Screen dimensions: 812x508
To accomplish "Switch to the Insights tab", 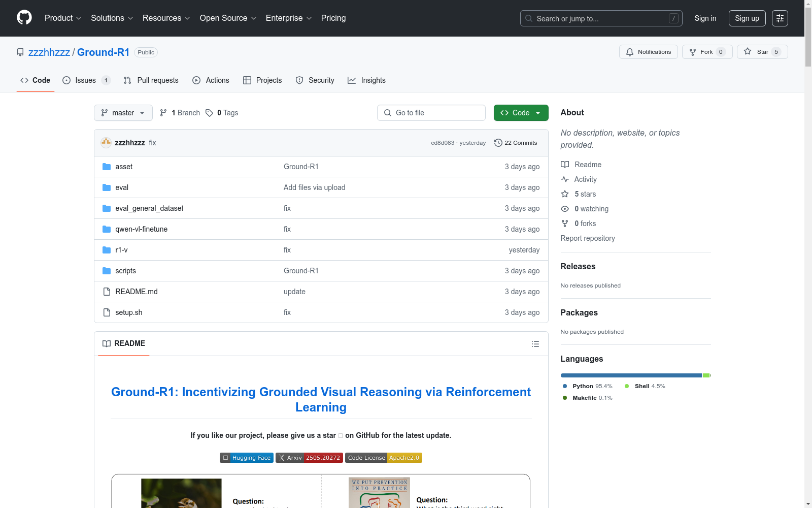I will (x=366, y=80).
